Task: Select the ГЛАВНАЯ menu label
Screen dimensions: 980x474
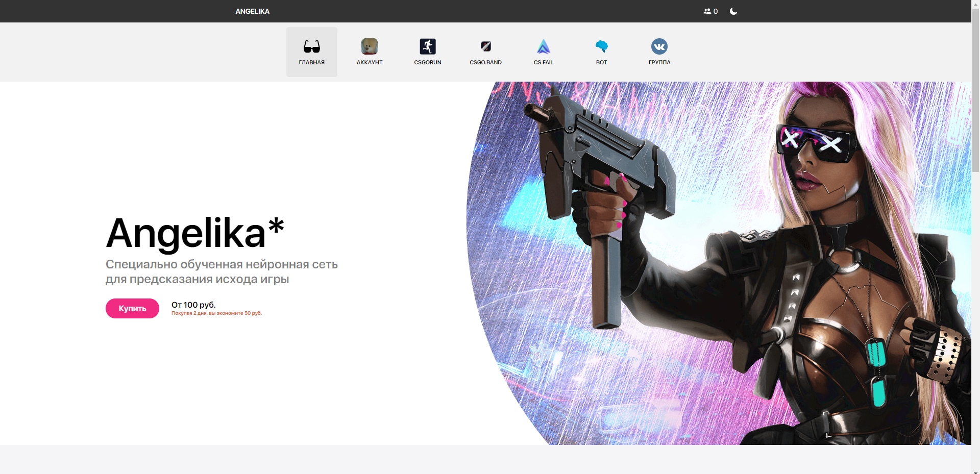Action: [311, 62]
